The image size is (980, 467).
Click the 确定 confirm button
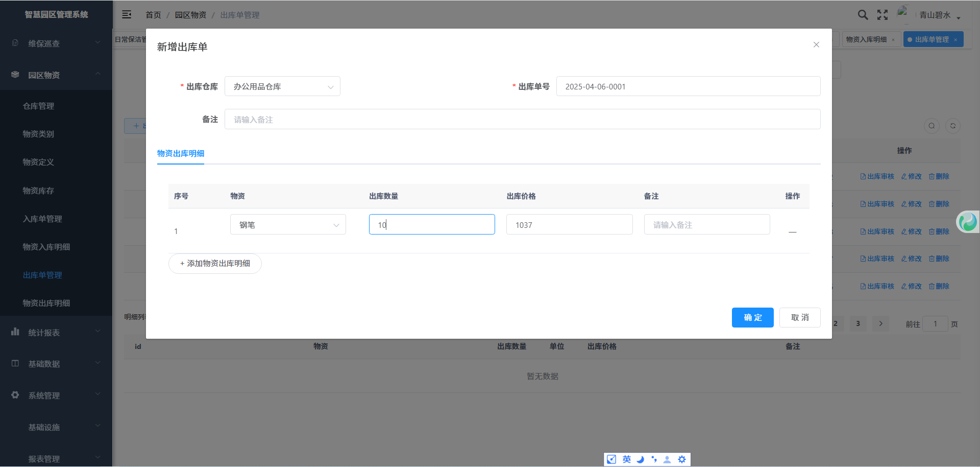[752, 317]
